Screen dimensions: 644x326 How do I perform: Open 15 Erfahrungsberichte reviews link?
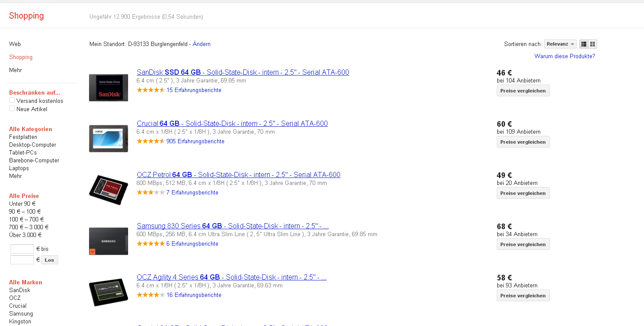tap(194, 90)
